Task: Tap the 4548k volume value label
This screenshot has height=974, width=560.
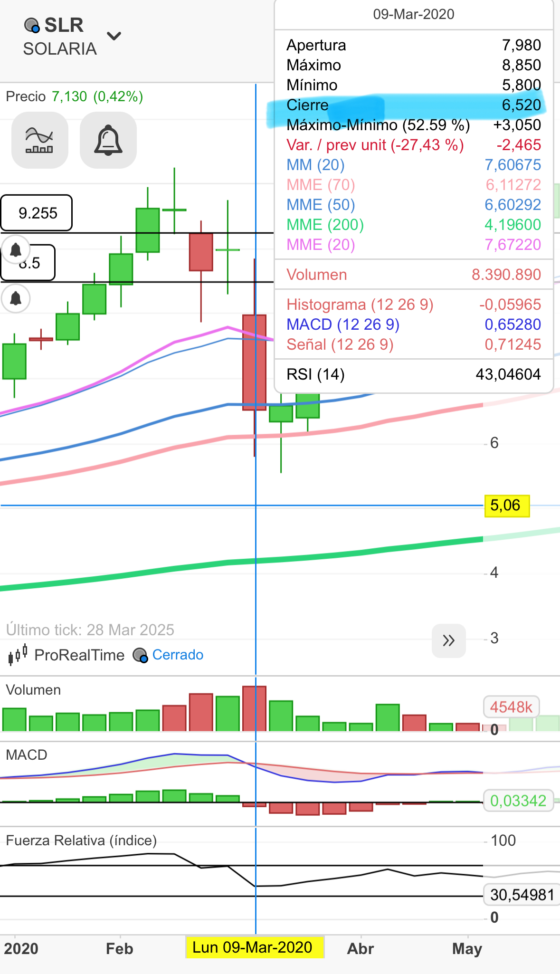Action: 512,707
